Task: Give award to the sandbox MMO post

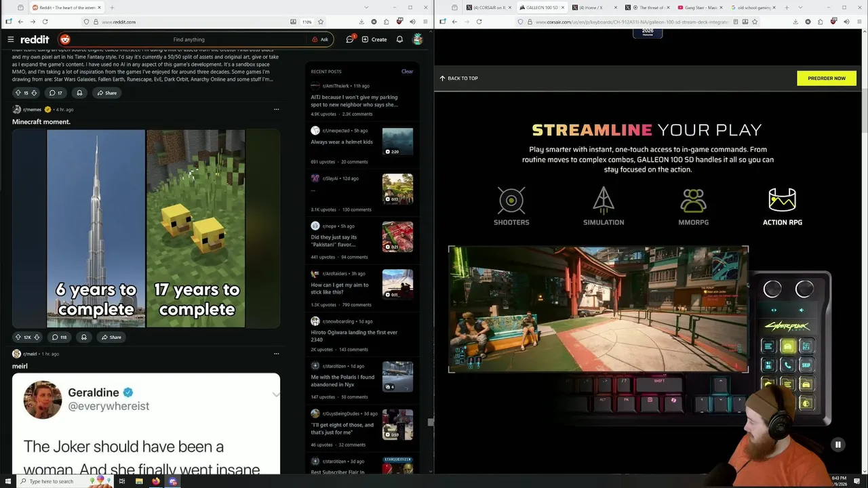Action: 79,93
